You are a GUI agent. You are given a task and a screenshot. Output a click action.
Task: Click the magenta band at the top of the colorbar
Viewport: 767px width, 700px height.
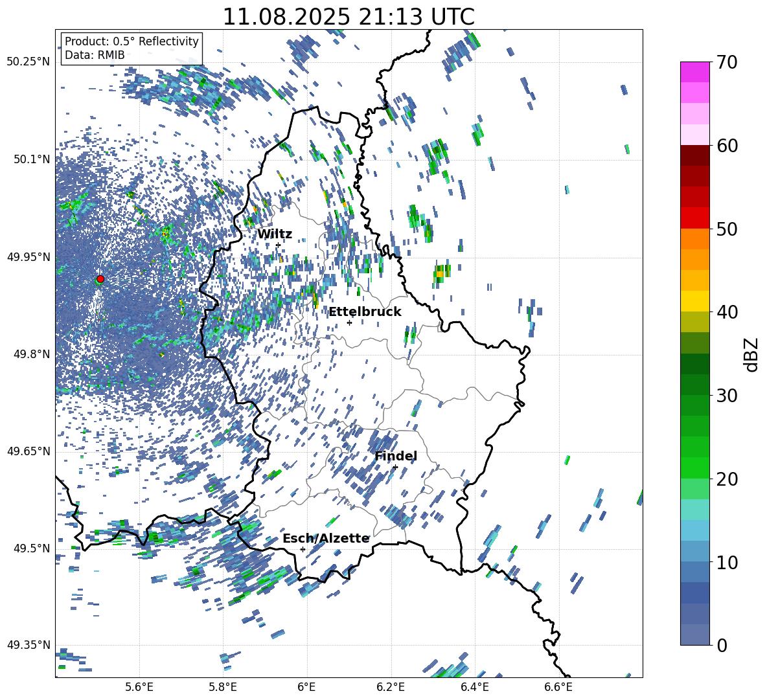[694, 73]
